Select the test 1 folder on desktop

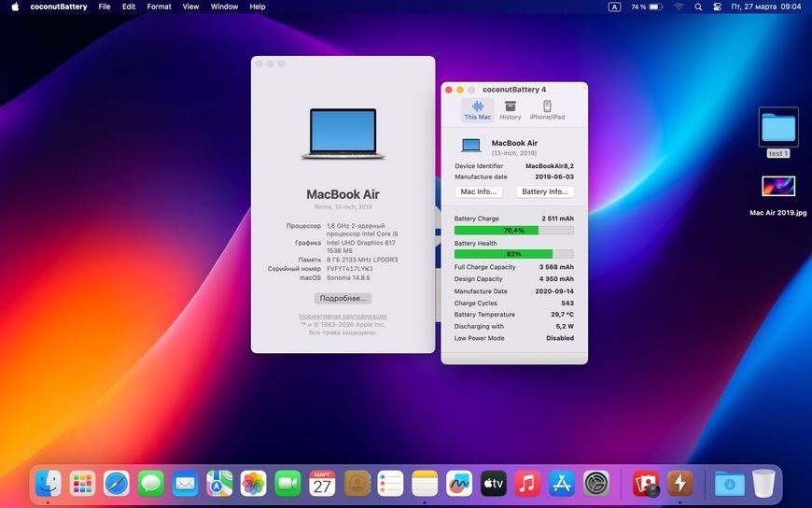click(778, 128)
